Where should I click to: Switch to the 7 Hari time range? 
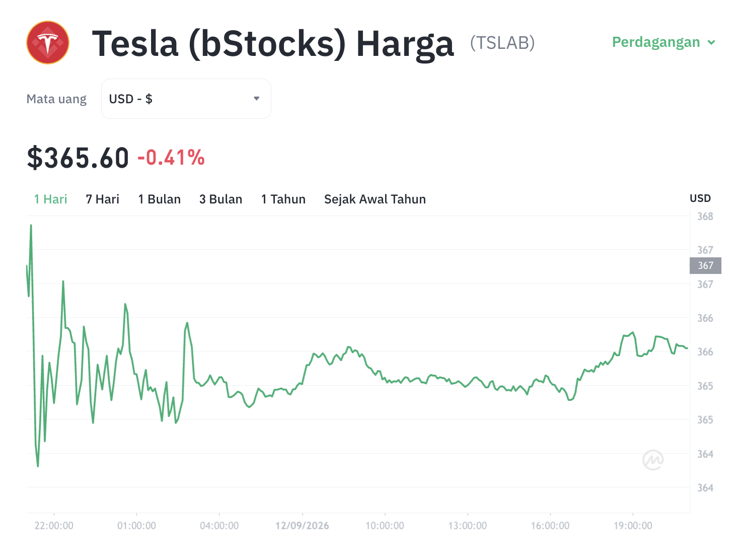pyautogui.click(x=103, y=199)
